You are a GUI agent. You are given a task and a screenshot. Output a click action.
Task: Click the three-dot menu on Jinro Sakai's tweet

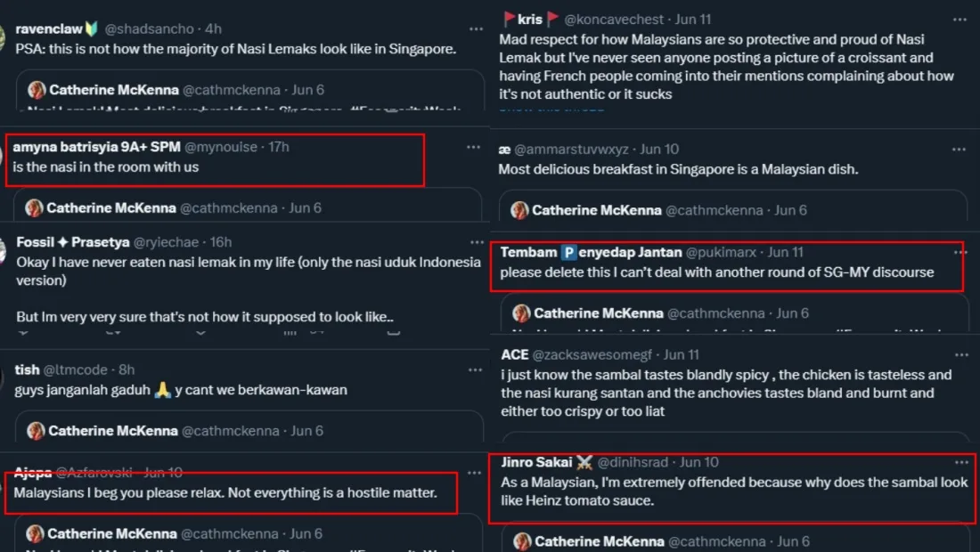[x=961, y=463]
